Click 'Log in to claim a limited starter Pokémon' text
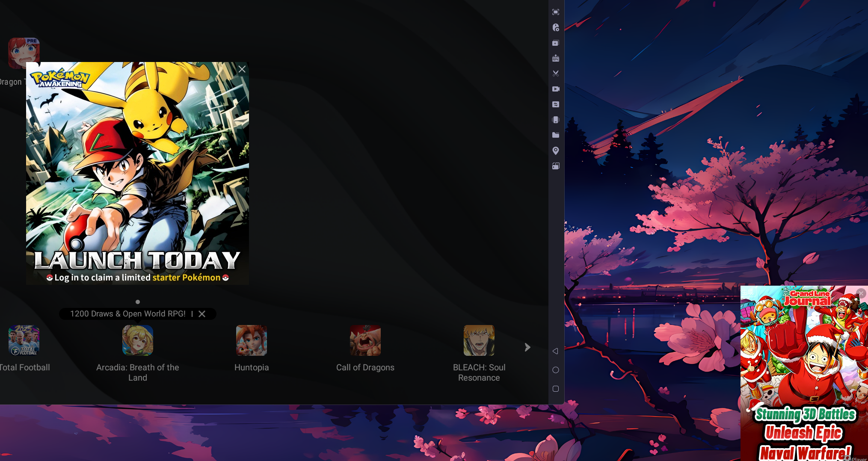This screenshot has height=461, width=868. [137, 278]
